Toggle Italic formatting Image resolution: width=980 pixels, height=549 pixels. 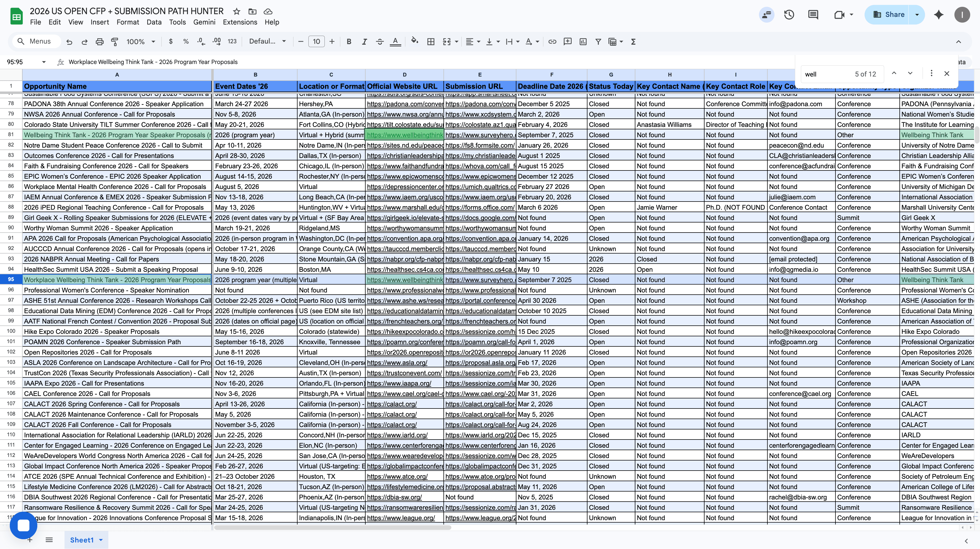click(x=365, y=42)
